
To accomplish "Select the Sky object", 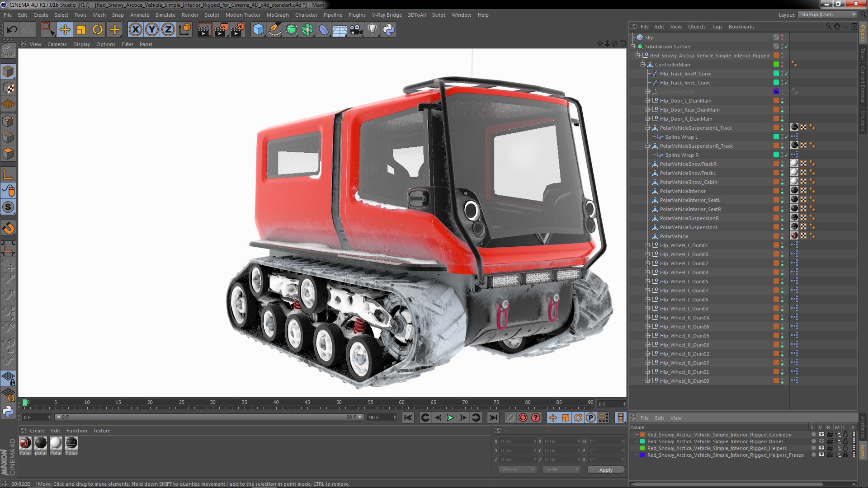I will [x=649, y=38].
